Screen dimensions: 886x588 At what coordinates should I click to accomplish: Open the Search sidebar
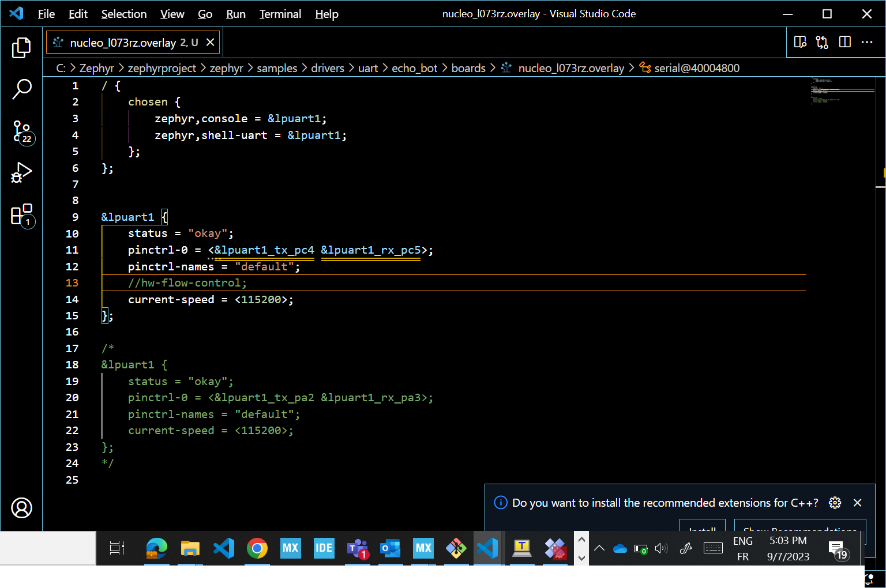pyautogui.click(x=21, y=88)
